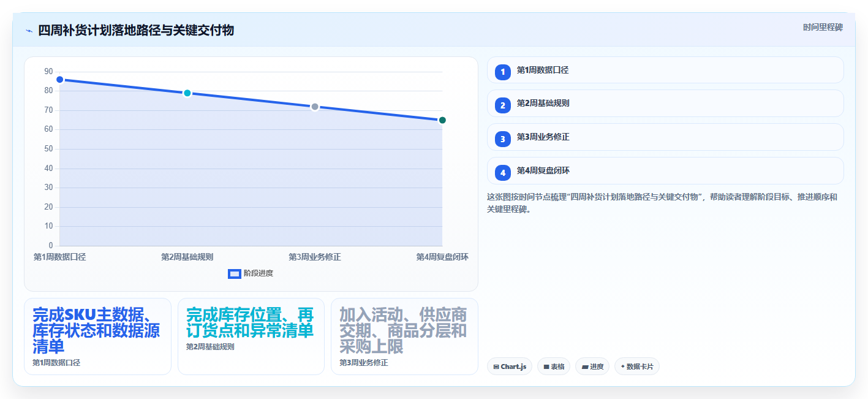Click x-axis label 第3周业务修正

click(315, 257)
